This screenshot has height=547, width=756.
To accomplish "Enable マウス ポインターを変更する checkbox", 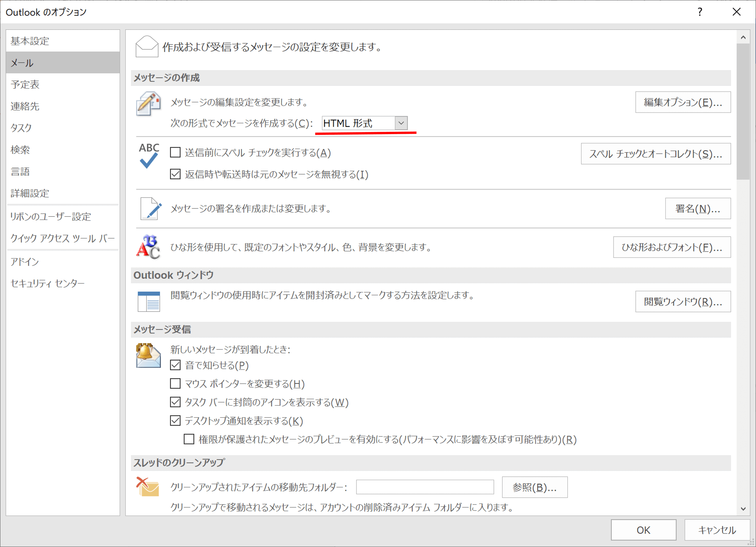I will tap(175, 384).
